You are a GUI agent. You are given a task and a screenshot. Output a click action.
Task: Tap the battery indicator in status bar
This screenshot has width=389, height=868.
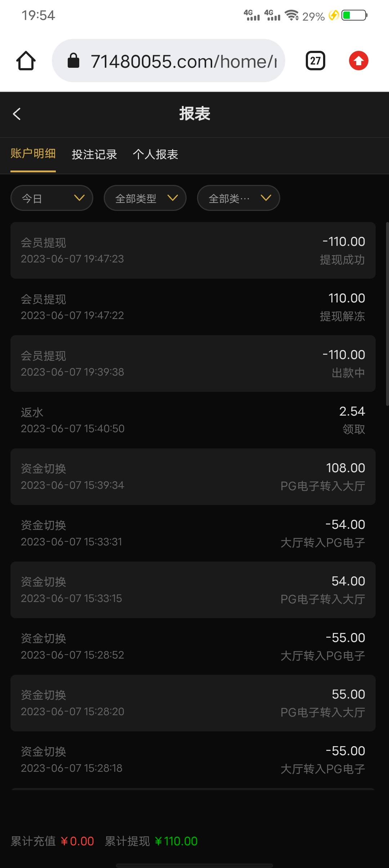pyautogui.click(x=354, y=15)
